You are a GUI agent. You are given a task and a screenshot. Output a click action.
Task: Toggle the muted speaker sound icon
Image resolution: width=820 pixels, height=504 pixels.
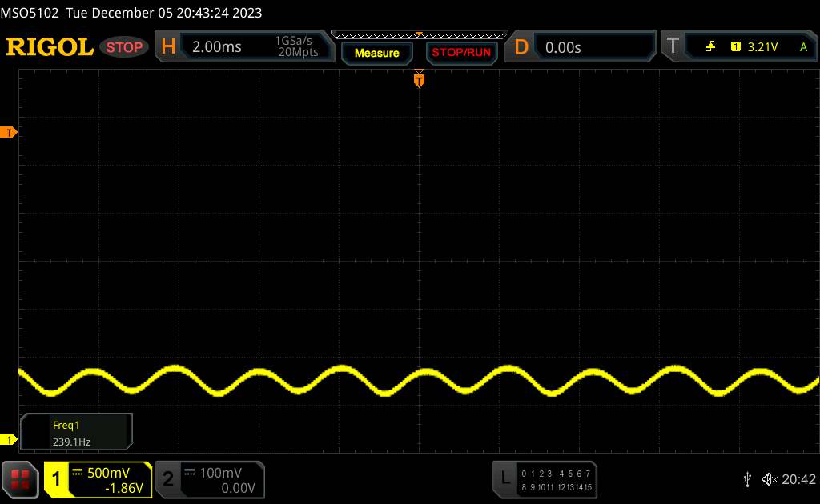(770, 478)
